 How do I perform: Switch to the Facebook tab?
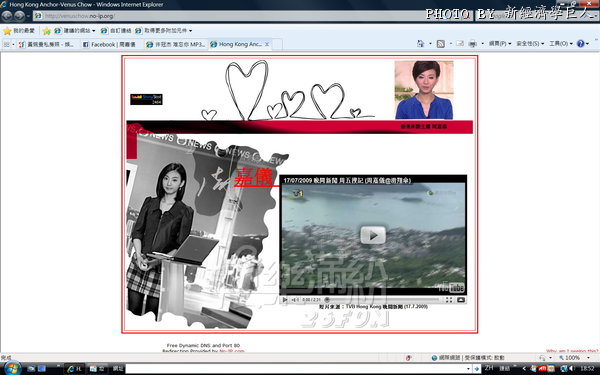[x=111, y=44]
